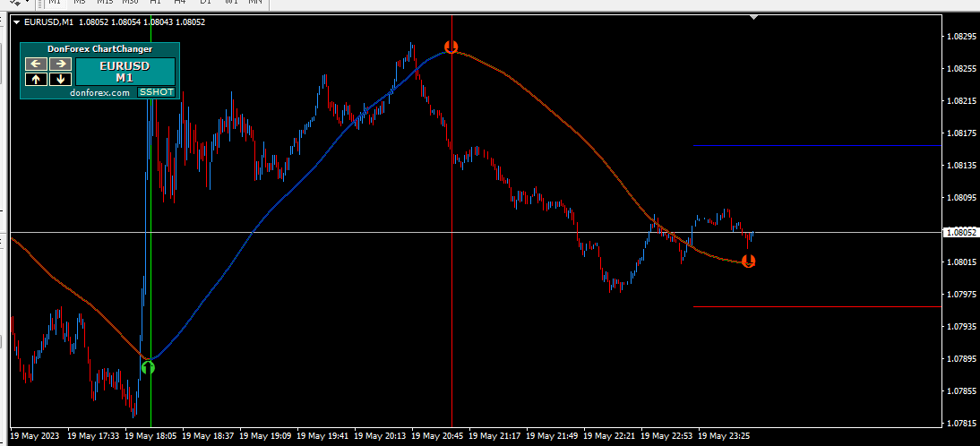980x446 pixels.
Task: Click price scale value 1.08295
Action: [x=962, y=36]
